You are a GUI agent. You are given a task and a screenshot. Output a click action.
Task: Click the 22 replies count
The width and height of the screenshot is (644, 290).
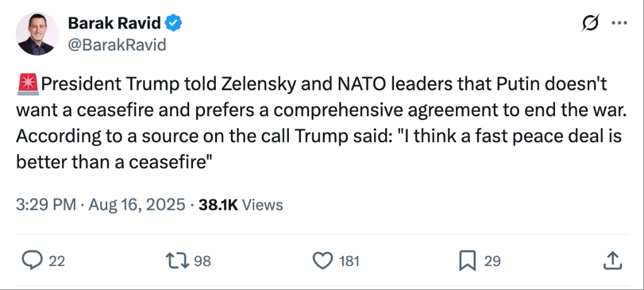tap(57, 260)
